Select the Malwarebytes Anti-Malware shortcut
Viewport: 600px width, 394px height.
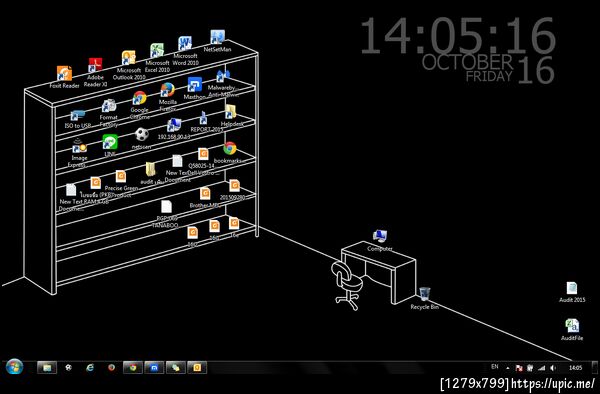(222, 77)
